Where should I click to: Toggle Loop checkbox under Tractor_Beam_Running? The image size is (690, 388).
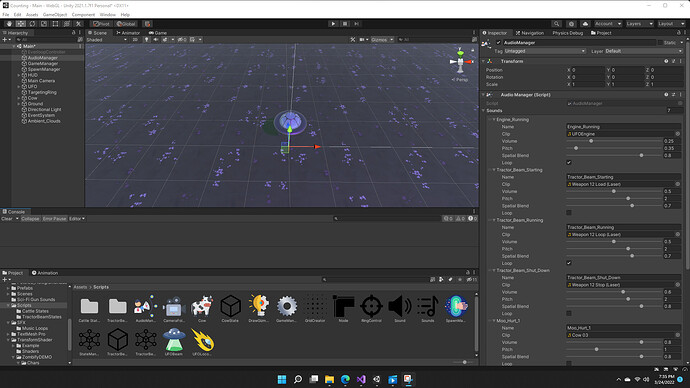pos(569,263)
